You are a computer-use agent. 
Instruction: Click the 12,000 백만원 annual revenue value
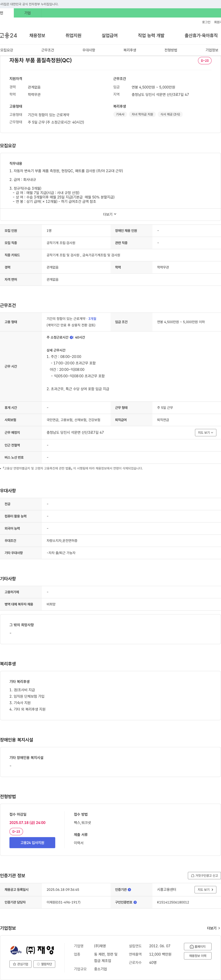click(x=160, y=954)
